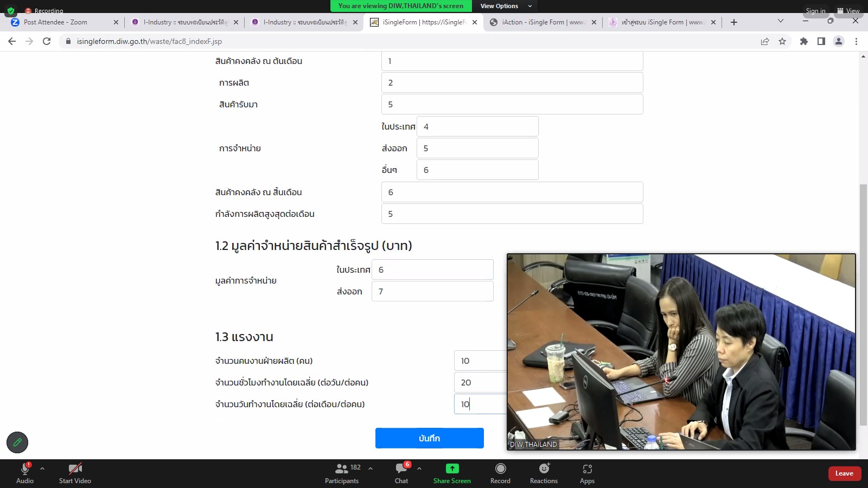
Task: Open the View Options dropdown
Action: click(506, 6)
